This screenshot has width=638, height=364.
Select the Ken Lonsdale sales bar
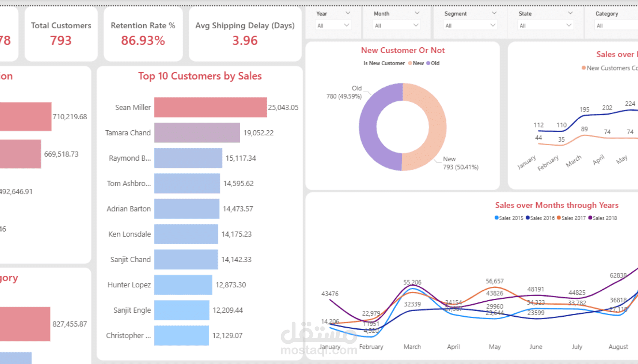click(x=186, y=234)
